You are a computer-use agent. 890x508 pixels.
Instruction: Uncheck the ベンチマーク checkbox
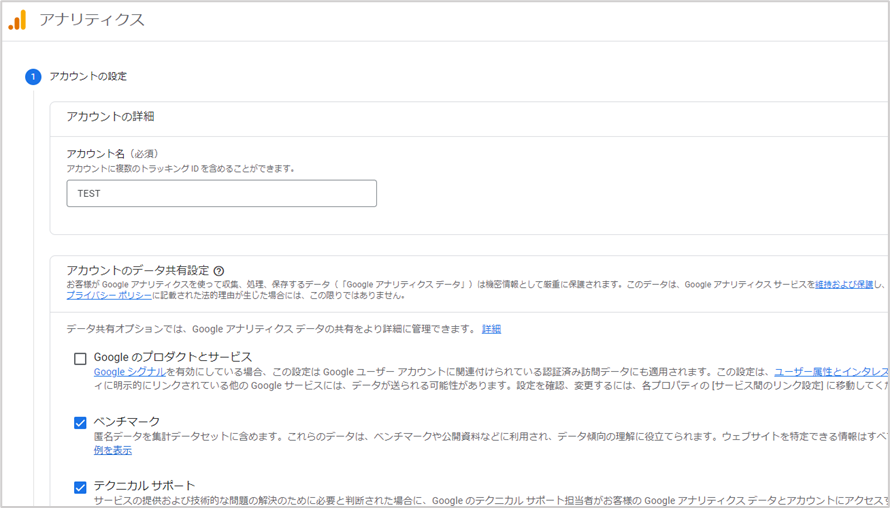(80, 423)
